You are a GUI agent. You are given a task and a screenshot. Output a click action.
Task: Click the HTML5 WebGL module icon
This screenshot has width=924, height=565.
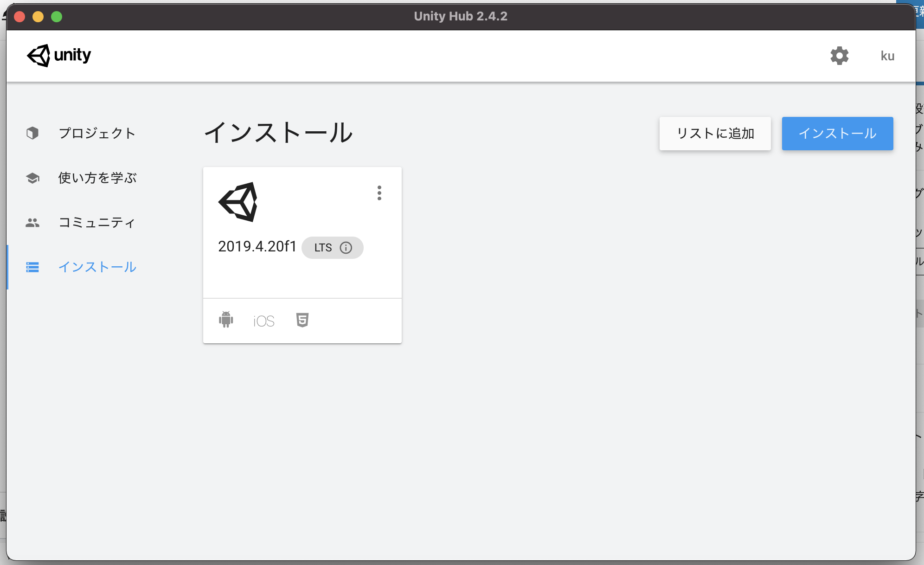pyautogui.click(x=302, y=320)
